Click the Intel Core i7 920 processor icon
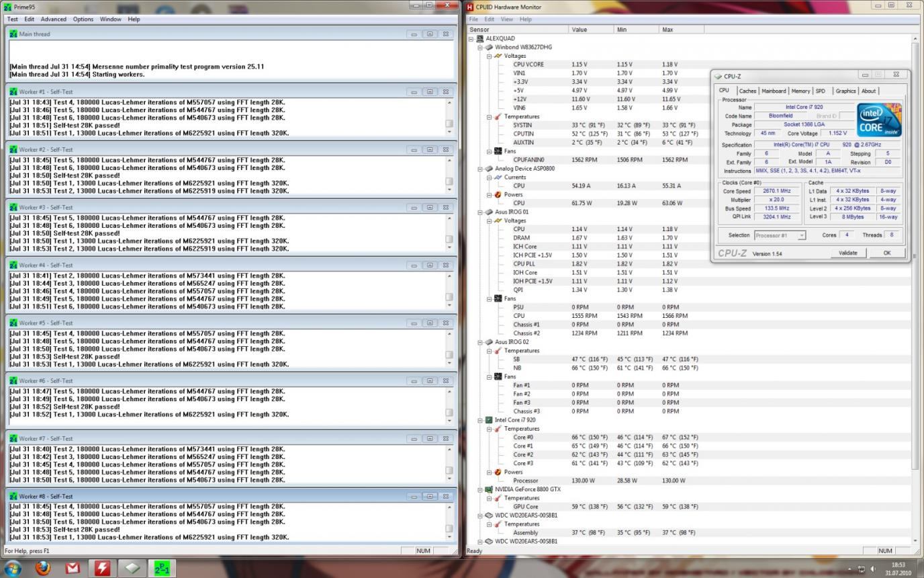 [x=489, y=420]
